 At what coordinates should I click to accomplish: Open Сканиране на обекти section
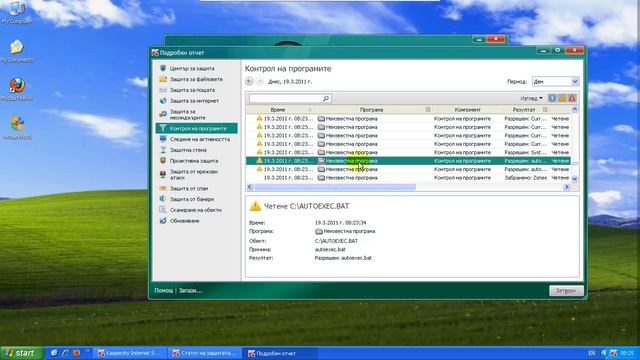click(196, 210)
